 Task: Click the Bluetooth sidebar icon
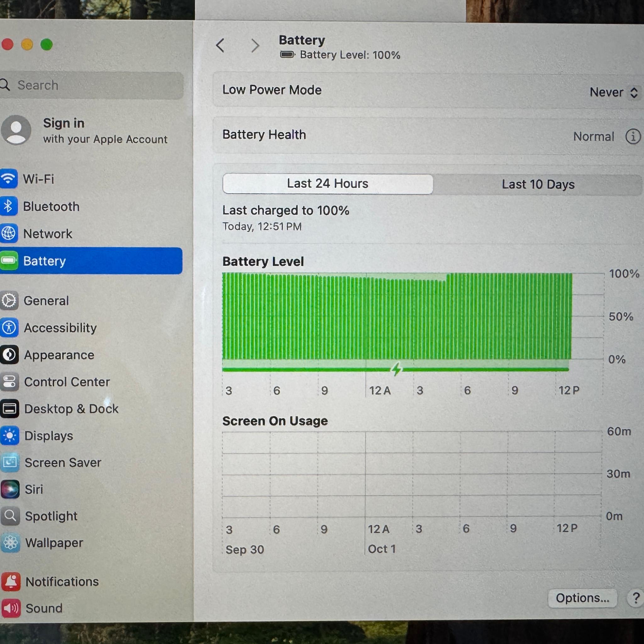8,206
